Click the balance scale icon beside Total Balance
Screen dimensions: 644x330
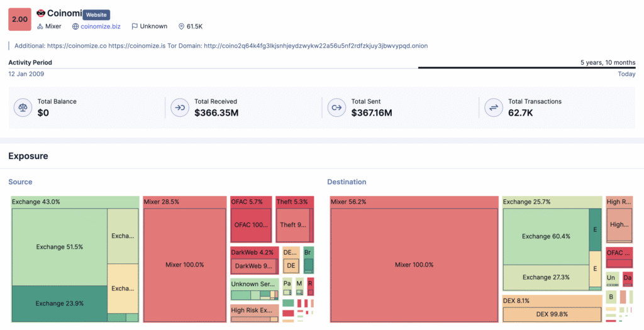coord(23,107)
